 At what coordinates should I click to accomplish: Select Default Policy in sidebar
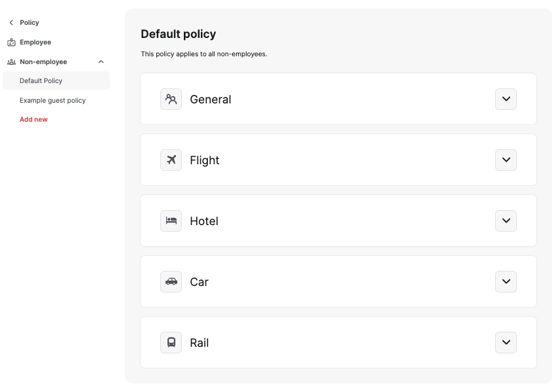point(41,80)
